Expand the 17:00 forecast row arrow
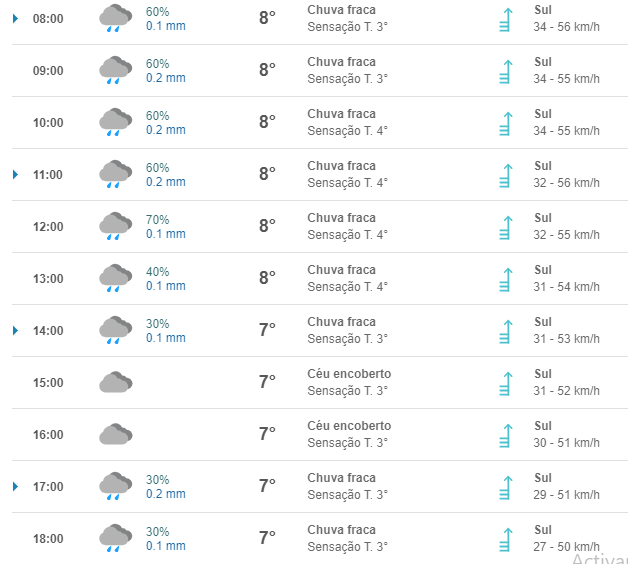 click(15, 486)
